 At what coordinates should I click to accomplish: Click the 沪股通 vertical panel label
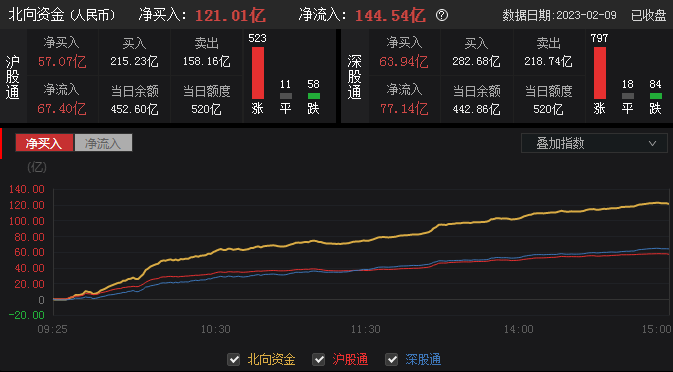click(12, 77)
